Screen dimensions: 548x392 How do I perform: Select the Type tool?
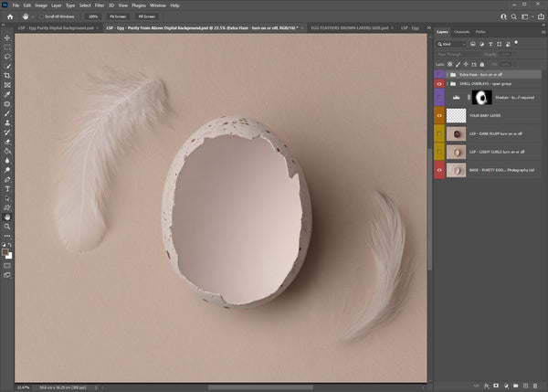pos(7,189)
